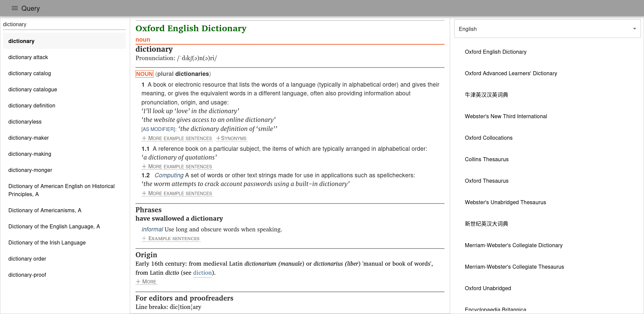Switch to Webster's New Third International
Image resolution: width=644 pixels, height=314 pixels.
pyautogui.click(x=505, y=117)
